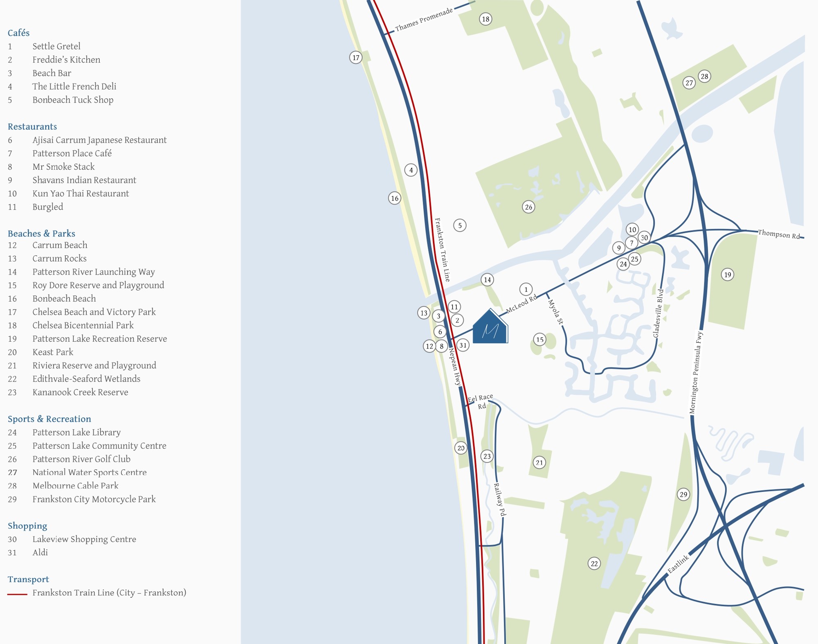Screen dimensions: 818x644
Task: Click the red Frankston Train Line swatch
Action: click(17, 594)
